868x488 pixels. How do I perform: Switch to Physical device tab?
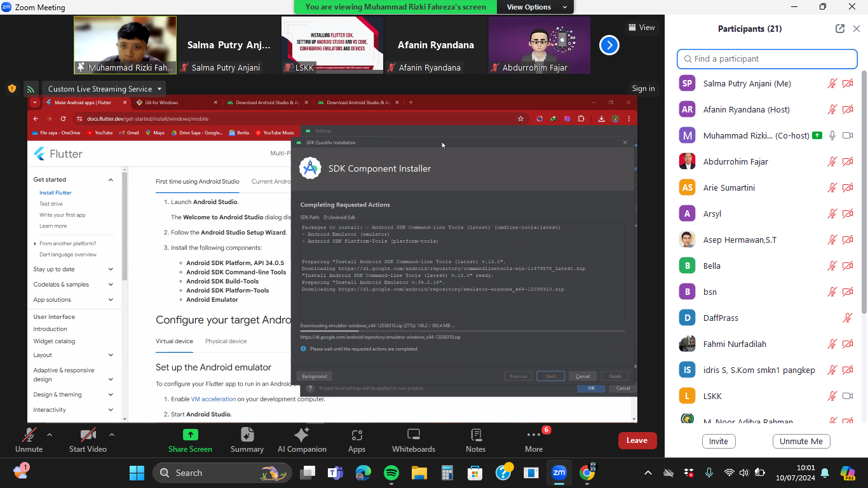point(226,341)
